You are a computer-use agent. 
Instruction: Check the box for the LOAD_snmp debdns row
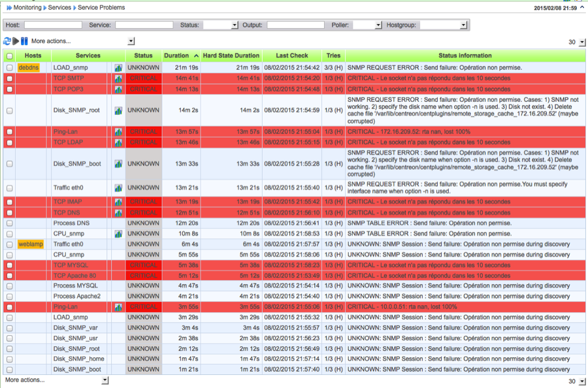[9, 67]
